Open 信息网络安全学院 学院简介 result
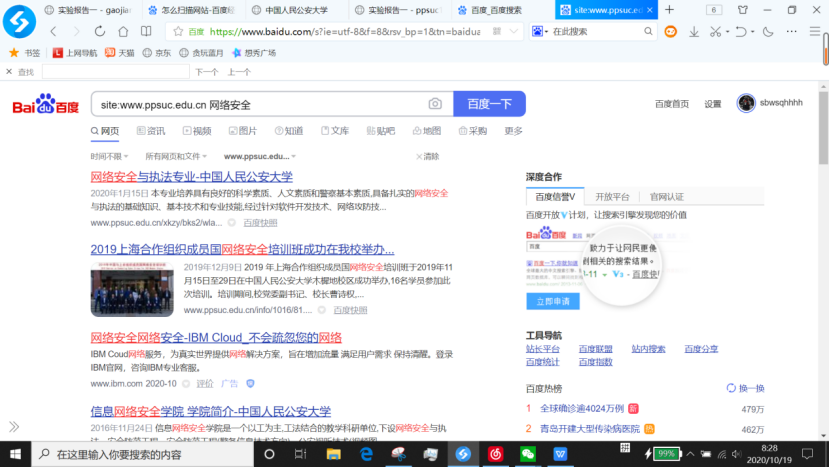830x467 pixels. pos(211,411)
